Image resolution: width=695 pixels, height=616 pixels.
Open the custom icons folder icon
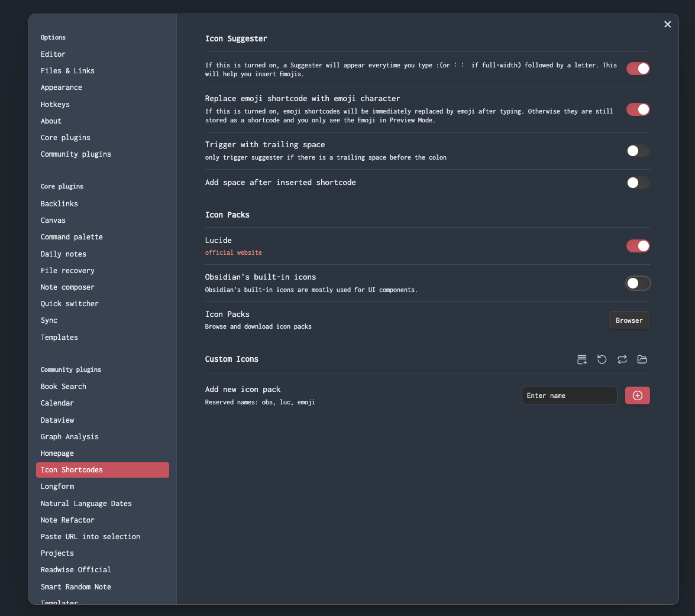coord(642,359)
